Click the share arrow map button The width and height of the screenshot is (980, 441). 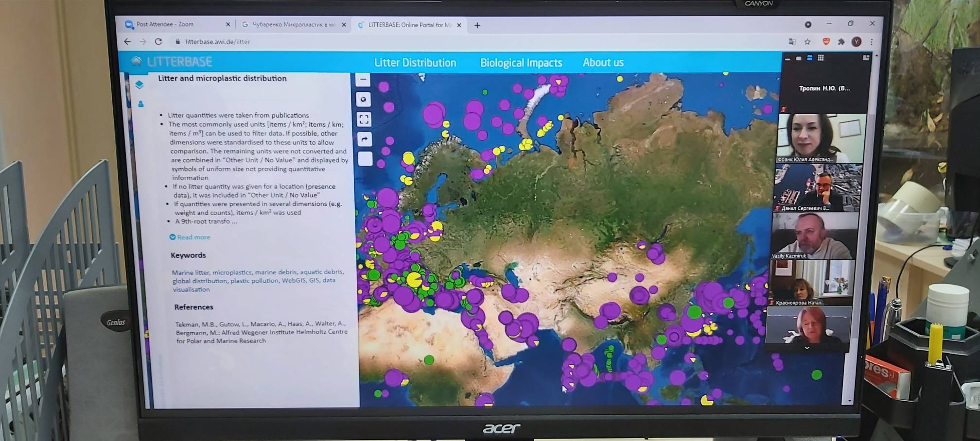(365, 139)
